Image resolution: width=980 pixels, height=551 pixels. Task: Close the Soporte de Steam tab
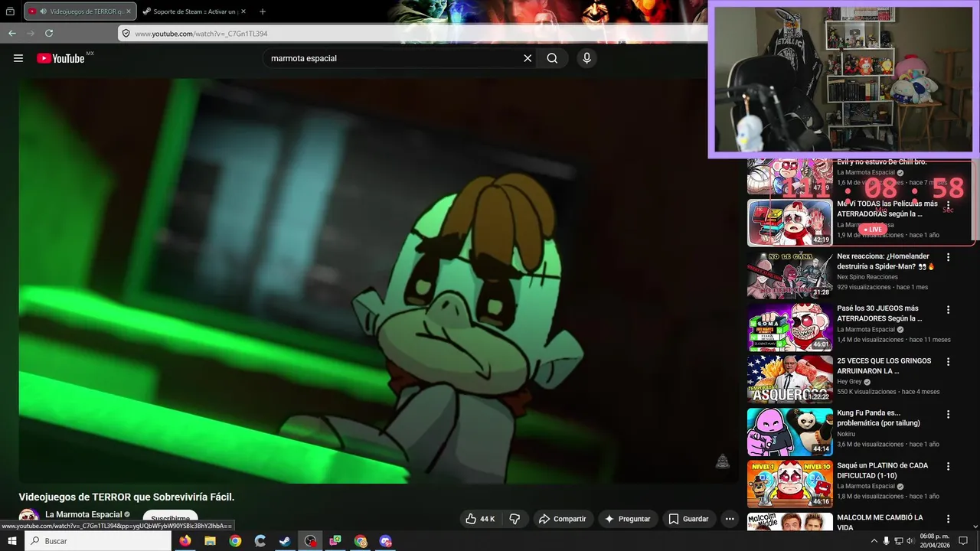[x=243, y=11]
